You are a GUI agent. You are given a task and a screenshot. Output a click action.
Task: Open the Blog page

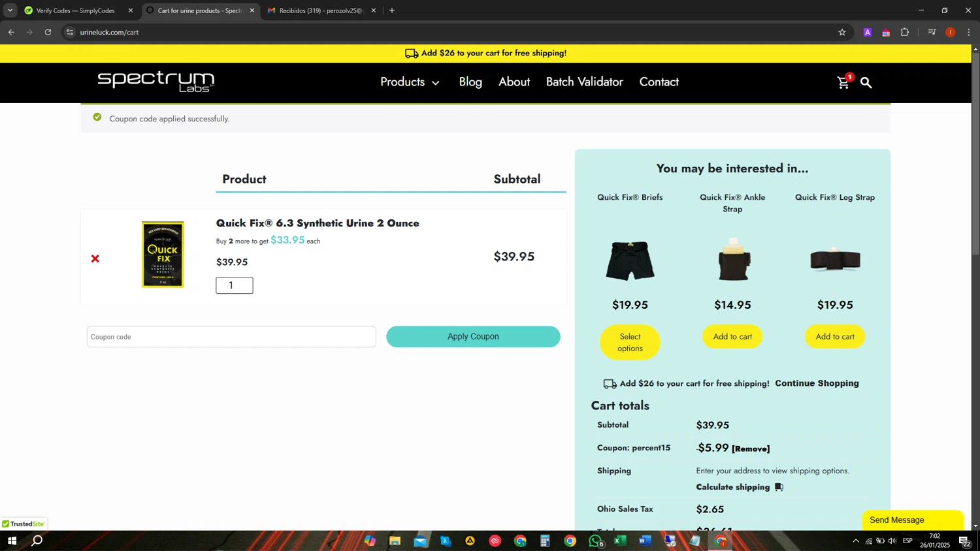pyautogui.click(x=470, y=82)
